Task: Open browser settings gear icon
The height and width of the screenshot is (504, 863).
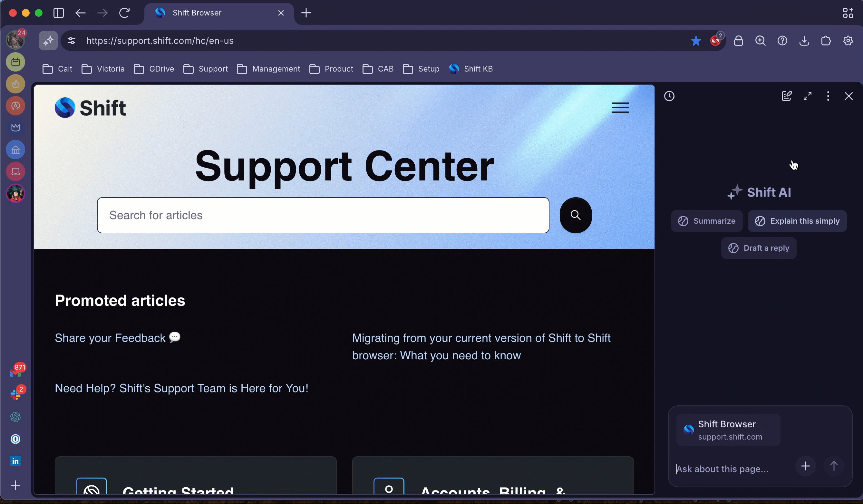Action: coord(848,41)
